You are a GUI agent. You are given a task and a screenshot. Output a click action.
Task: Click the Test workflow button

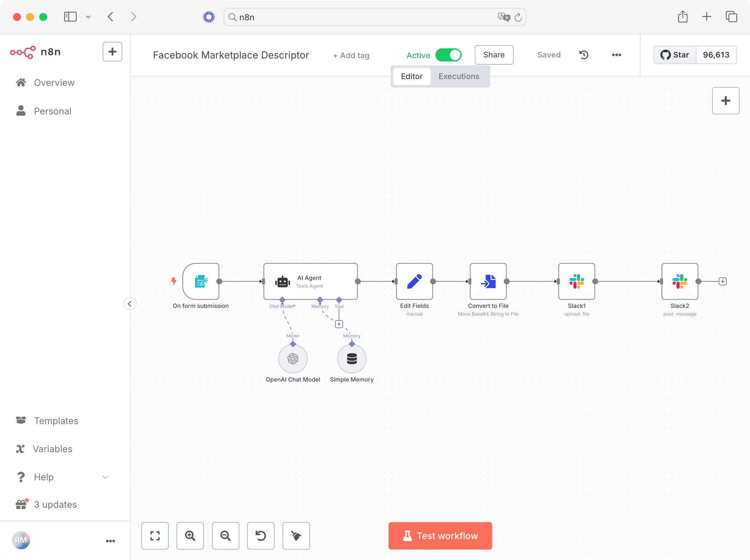[440, 535]
